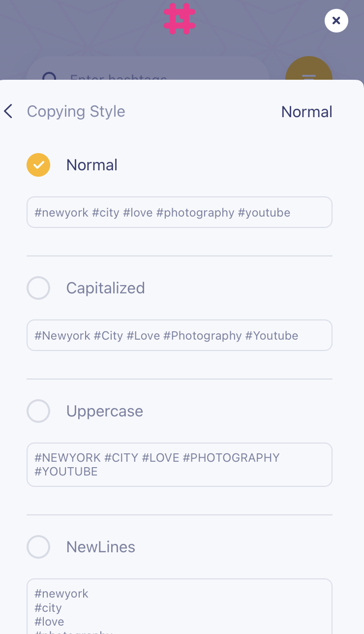Choose the Uppercase radio option
The image size is (364, 634).
click(x=38, y=411)
